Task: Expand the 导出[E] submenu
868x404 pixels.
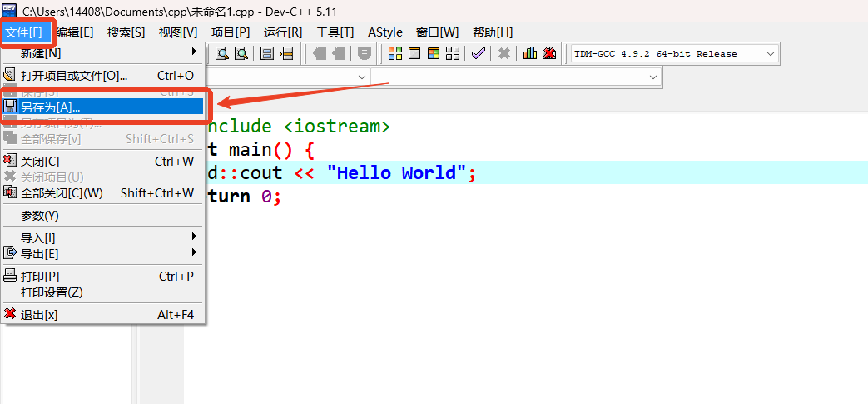Action: tap(103, 254)
